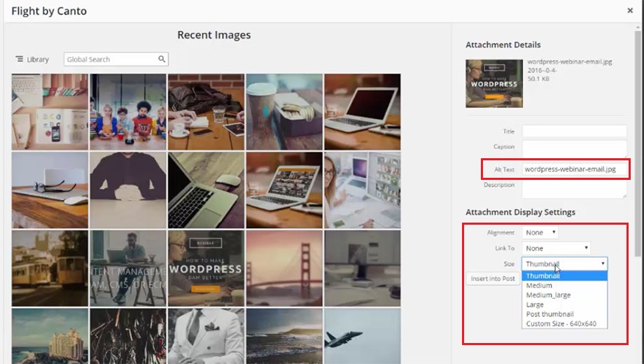Click the attachment preview thumbnail in details

pos(493,83)
